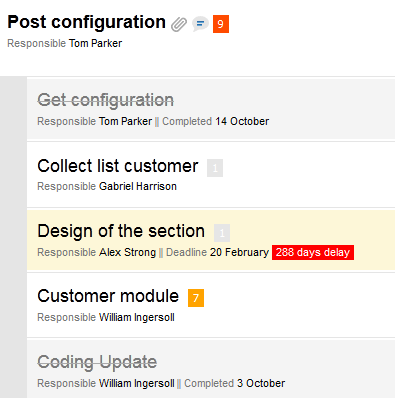This screenshot has width=395, height=398.
Task: Click the orange 7 badge on Customer module
Action: tap(196, 298)
